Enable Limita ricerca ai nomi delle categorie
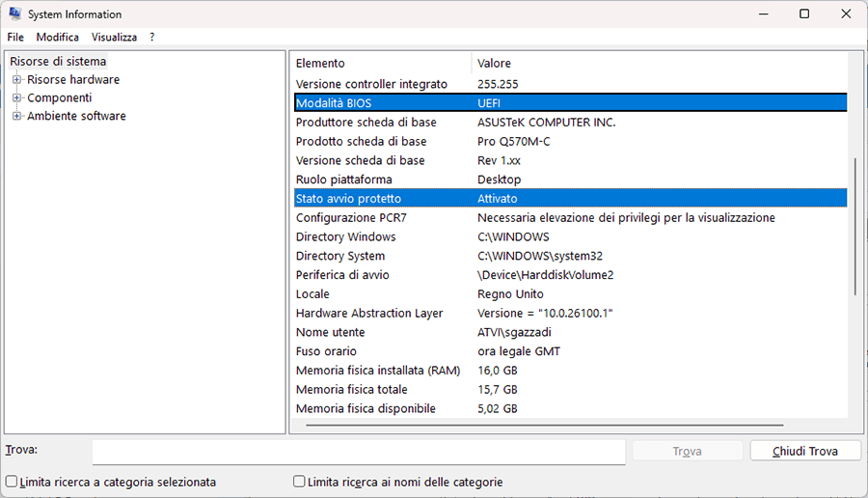 pyautogui.click(x=299, y=482)
